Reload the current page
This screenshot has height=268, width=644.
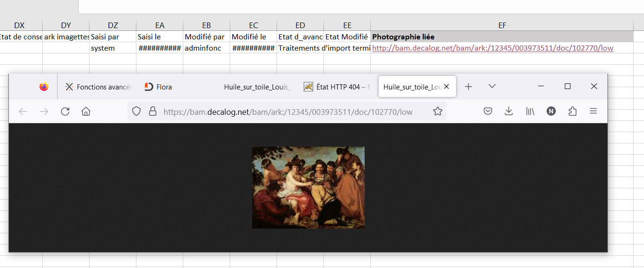click(65, 112)
